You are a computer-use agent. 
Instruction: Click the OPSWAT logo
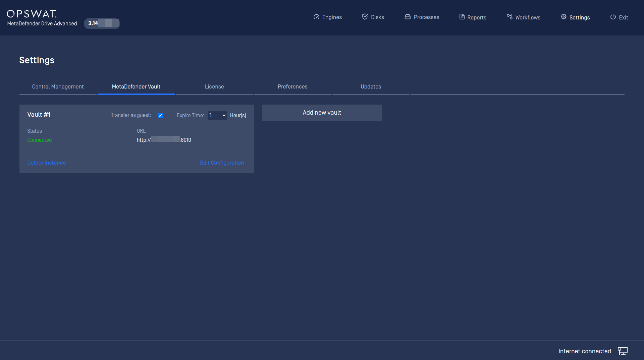tap(32, 14)
